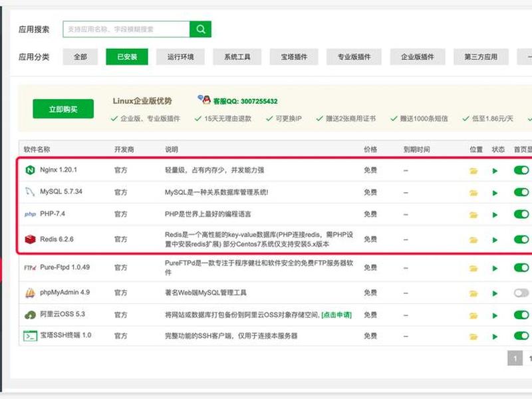Viewport: 532px width, 399px height.
Task: Open Pure-Ftpd folder location icon
Action: pyautogui.click(x=473, y=269)
